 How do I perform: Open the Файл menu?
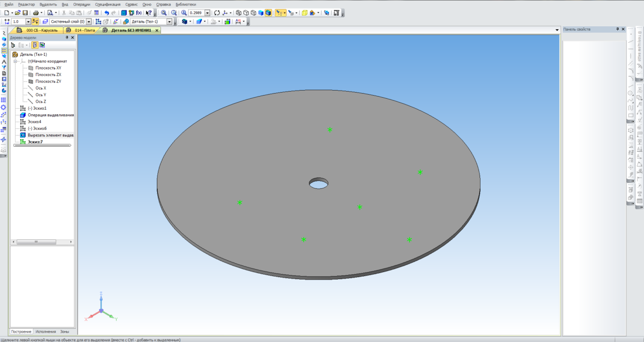click(9, 4)
